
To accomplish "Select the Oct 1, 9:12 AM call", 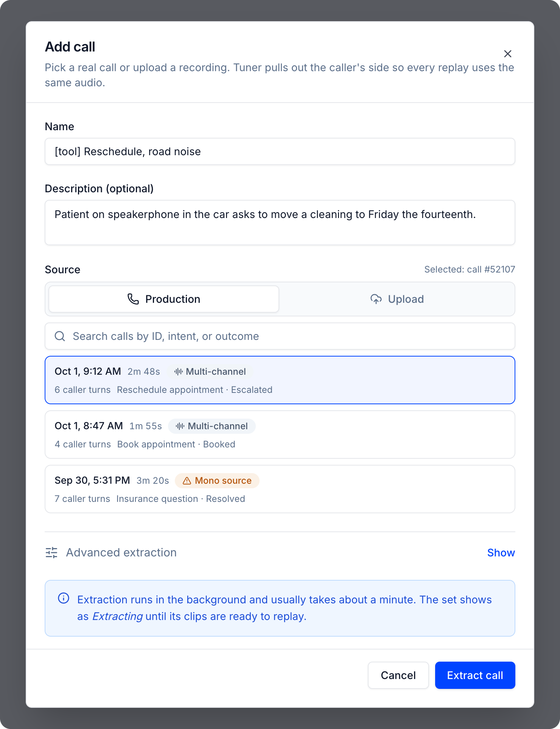I will 280,380.
